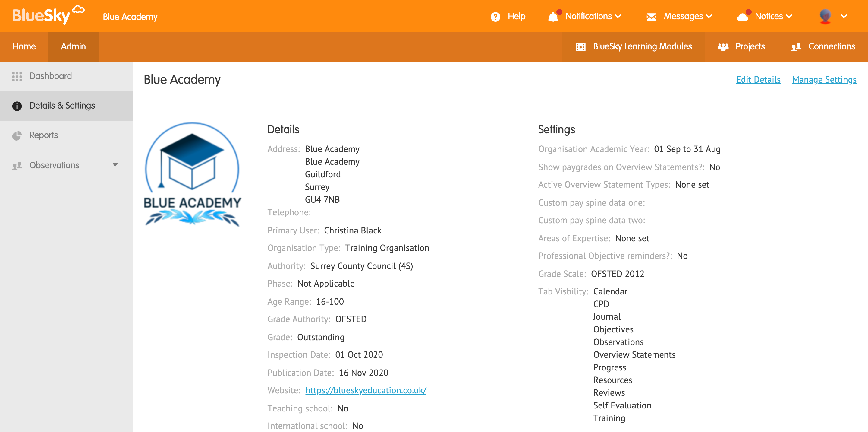Screen dimensions: 868x432
Task: Click the Age Range value 16-100
Action: [x=330, y=302]
